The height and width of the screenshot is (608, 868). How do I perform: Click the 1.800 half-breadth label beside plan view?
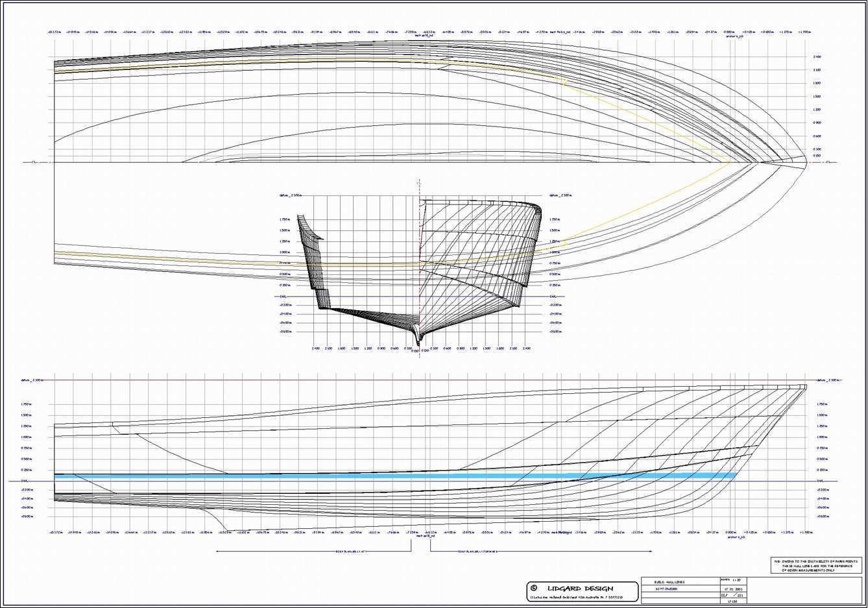pyautogui.click(x=817, y=84)
